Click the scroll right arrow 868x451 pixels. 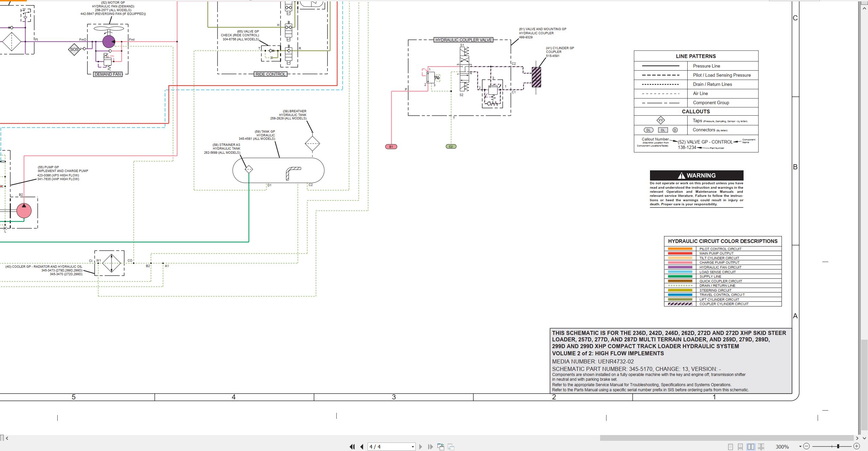(x=857, y=438)
